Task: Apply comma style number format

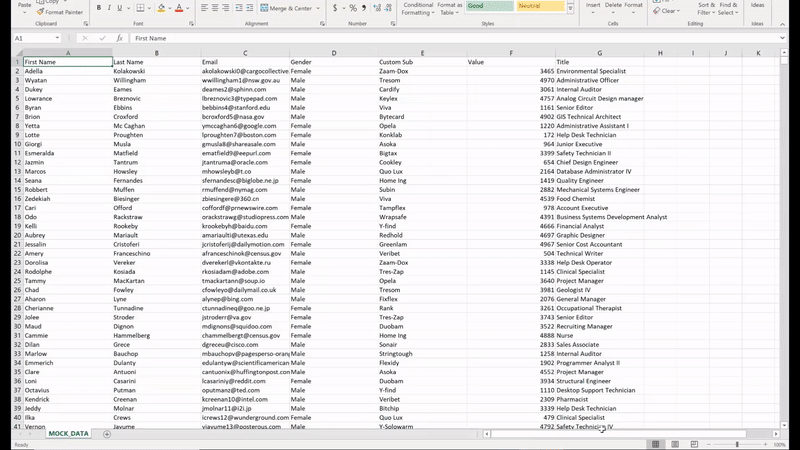Action: 364,8
